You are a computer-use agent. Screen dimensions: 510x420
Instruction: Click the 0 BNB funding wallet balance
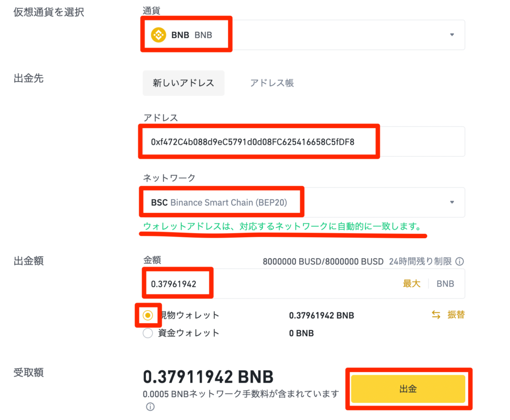tap(301, 333)
